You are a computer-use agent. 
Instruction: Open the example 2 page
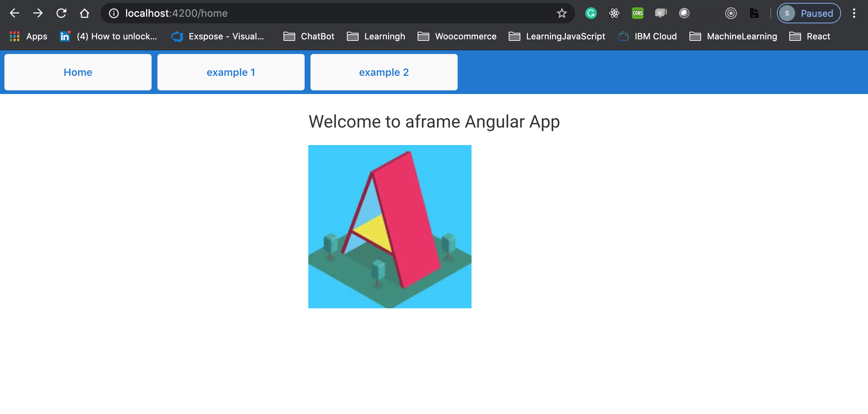(x=384, y=72)
